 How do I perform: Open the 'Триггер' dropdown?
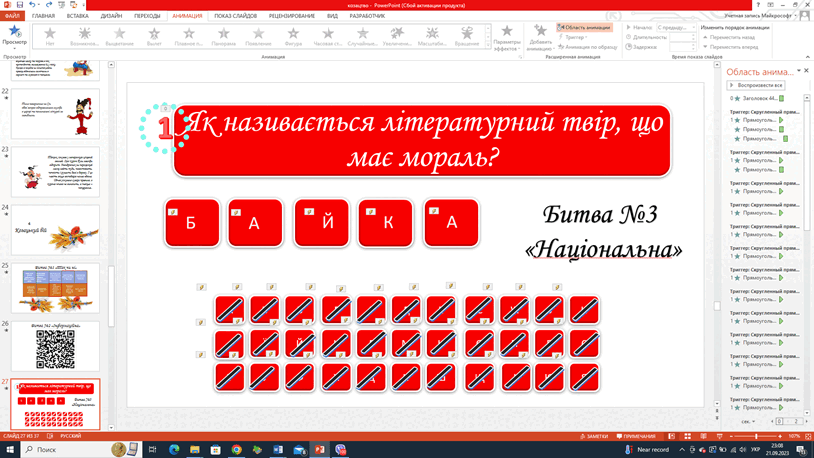[573, 37]
